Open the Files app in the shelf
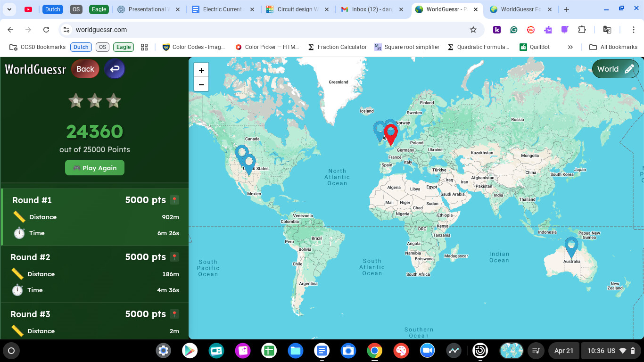Viewport: 644px width, 362px height. [x=296, y=351]
